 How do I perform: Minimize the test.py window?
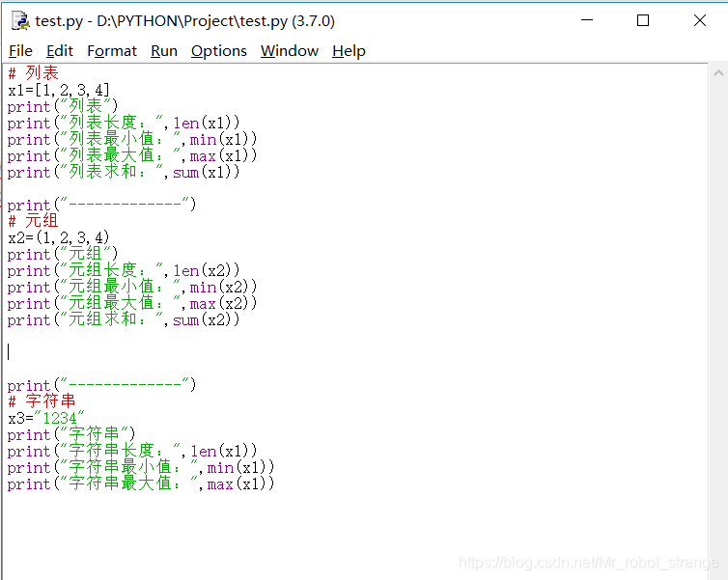587,20
